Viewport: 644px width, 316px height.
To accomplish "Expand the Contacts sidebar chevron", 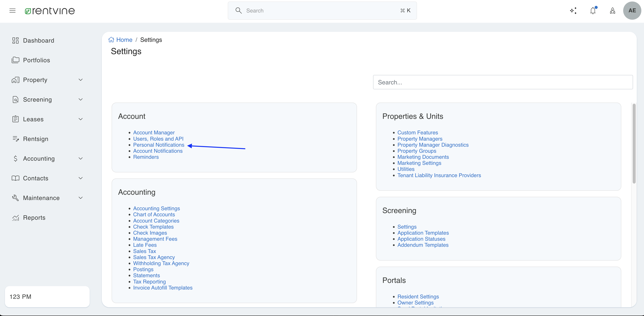I will click(81, 178).
